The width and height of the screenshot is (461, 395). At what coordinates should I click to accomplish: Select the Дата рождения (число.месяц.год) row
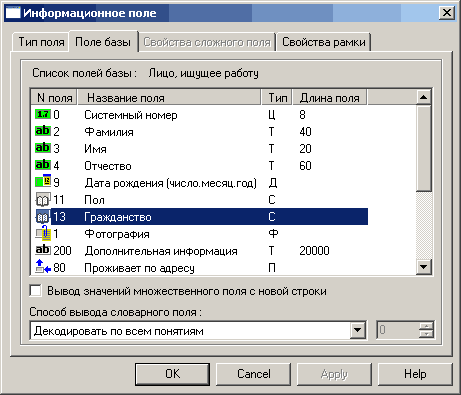tap(200, 183)
